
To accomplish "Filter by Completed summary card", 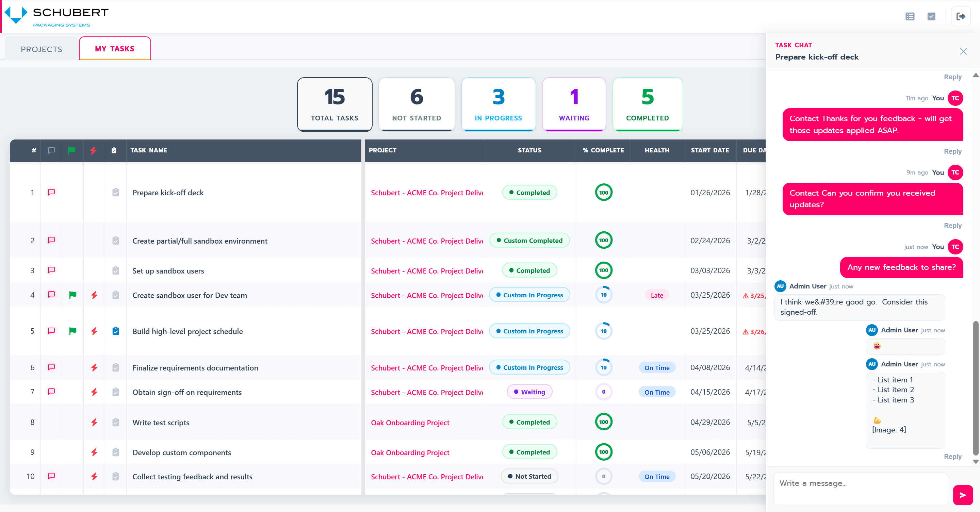I will tap(648, 104).
